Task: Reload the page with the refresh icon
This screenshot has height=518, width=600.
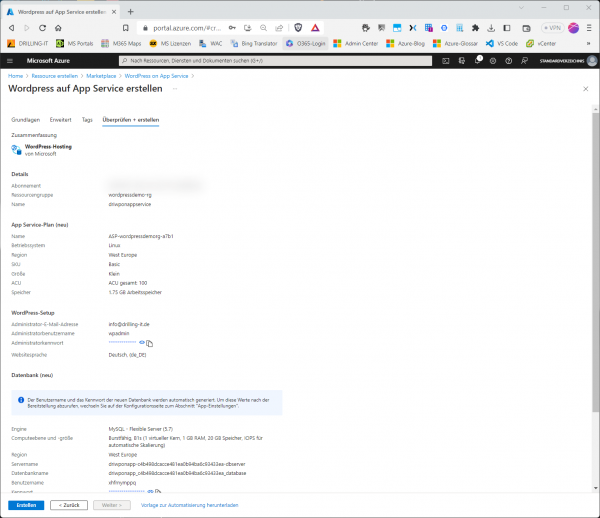Action: pyautogui.click(x=42, y=28)
